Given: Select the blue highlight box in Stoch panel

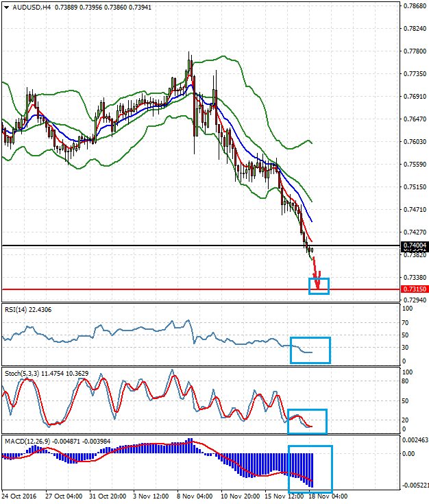Looking at the screenshot, I should 307,421.
